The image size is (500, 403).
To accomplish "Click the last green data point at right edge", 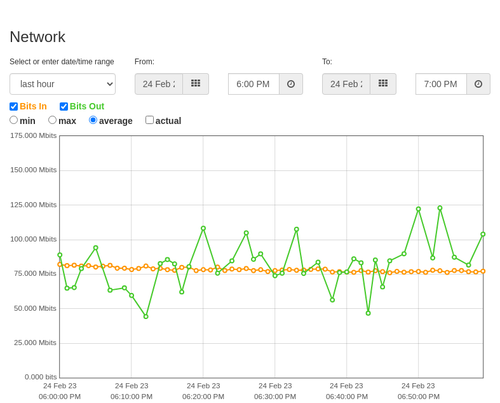I will [x=483, y=234].
